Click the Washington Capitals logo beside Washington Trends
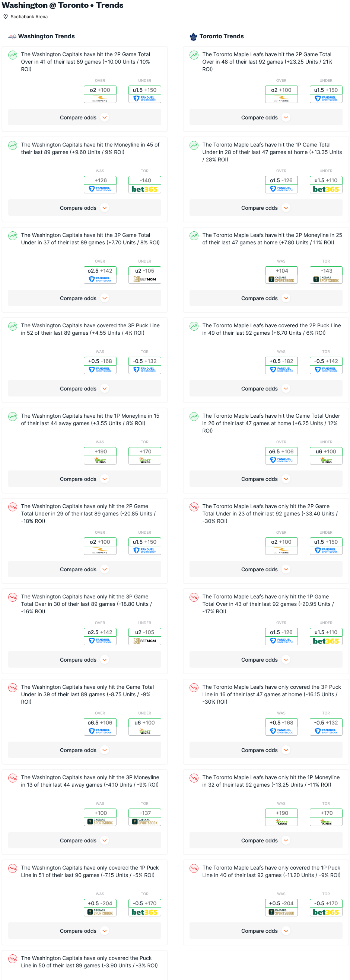The width and height of the screenshot is (350, 980). [x=12, y=36]
